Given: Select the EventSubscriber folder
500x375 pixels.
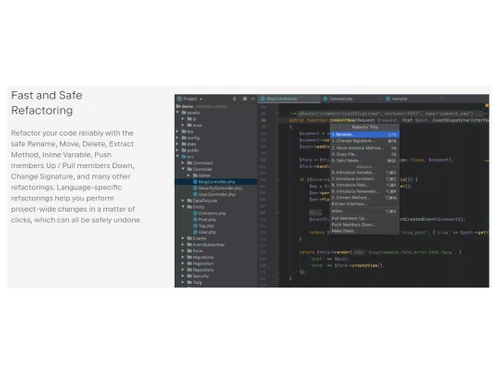Looking at the screenshot, I should (208, 245).
